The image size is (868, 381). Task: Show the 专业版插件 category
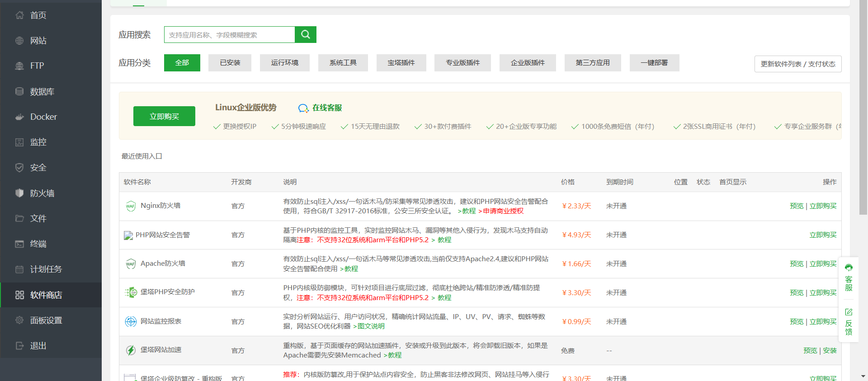(463, 63)
